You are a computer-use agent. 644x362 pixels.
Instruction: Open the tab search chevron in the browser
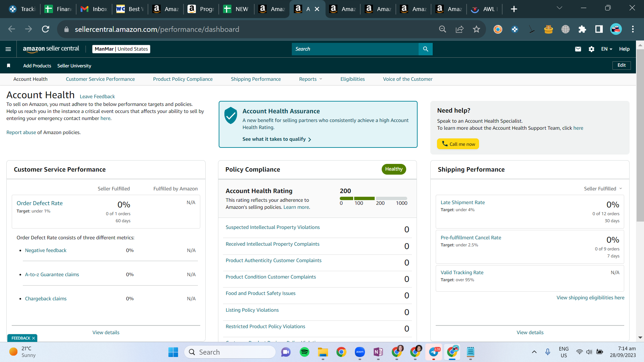click(x=559, y=8)
